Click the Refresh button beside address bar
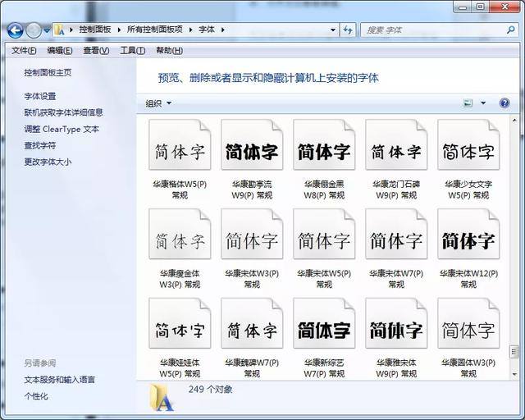 pos(348,30)
